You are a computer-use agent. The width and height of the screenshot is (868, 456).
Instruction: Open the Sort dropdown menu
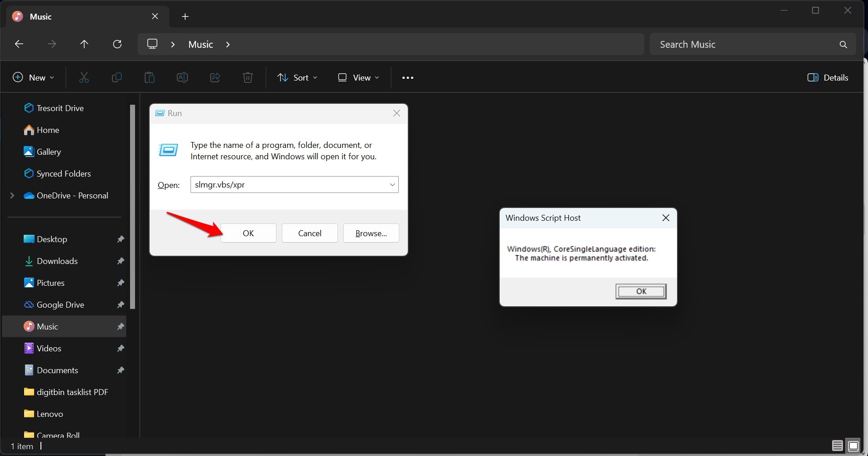click(298, 78)
